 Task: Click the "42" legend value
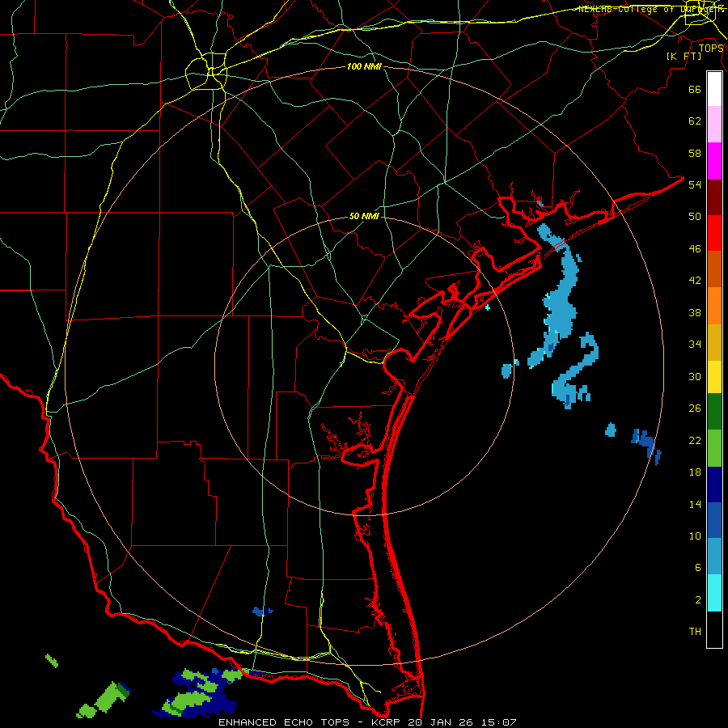point(695,281)
